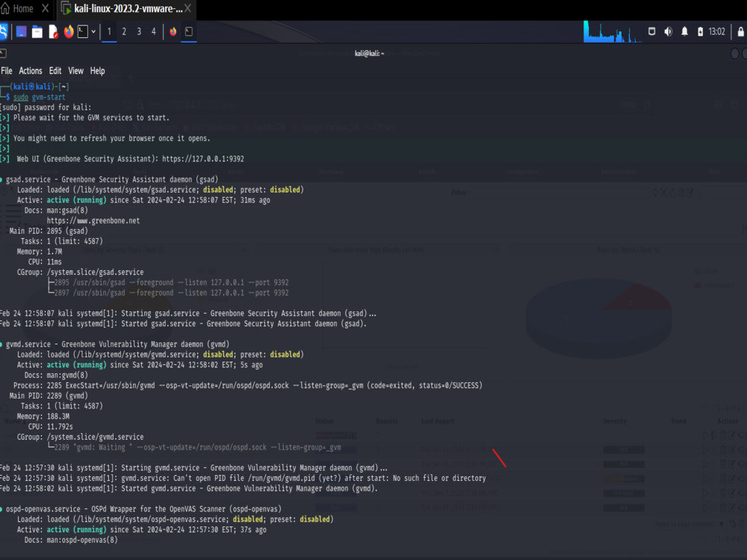Click '[sudo] password for kali:' line
Screen dimensions: 747x560
coord(46,107)
